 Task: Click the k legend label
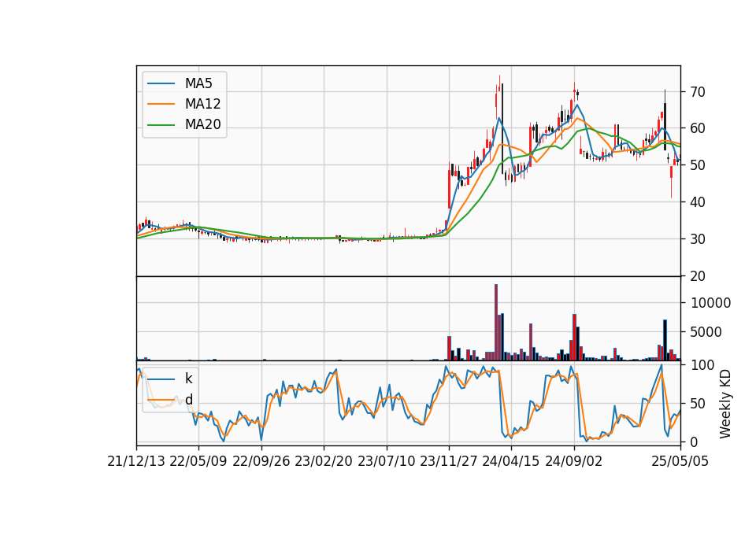click(x=188, y=379)
